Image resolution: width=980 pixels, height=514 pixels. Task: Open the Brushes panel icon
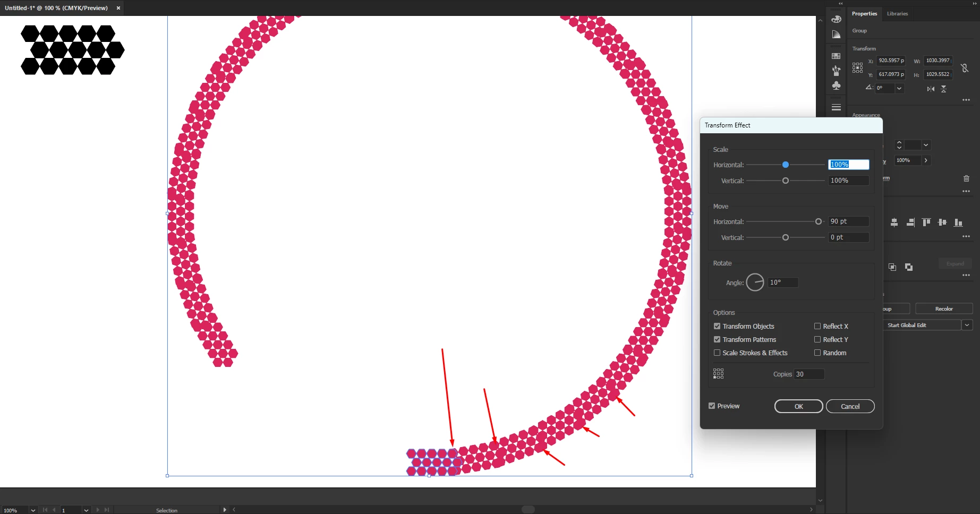pos(836,70)
